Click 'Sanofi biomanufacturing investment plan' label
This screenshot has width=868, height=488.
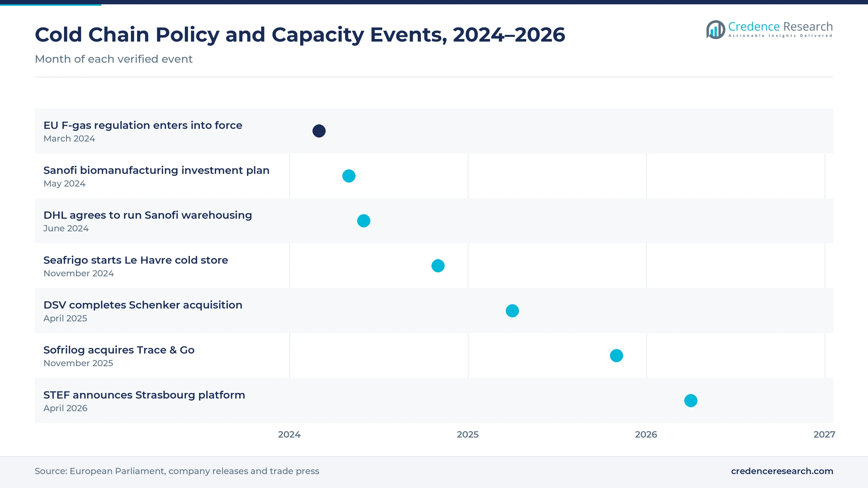(x=156, y=170)
